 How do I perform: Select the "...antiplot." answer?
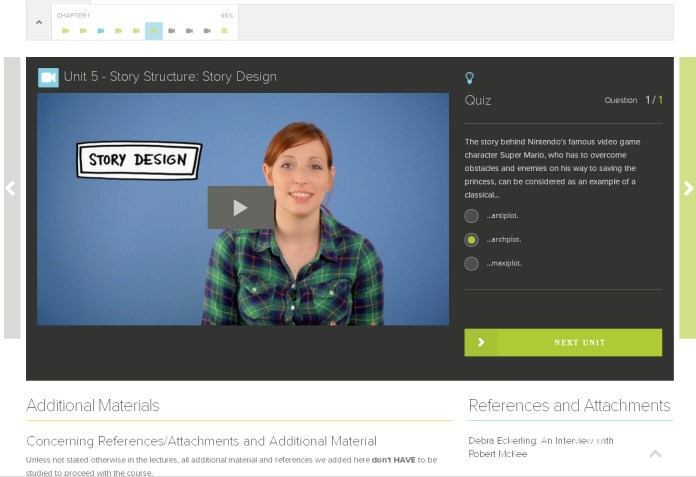[x=471, y=216]
